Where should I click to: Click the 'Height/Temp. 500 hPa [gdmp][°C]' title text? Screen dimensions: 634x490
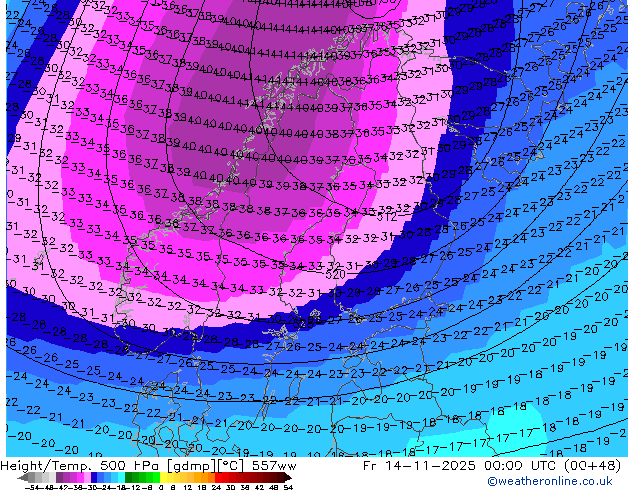click(x=122, y=466)
